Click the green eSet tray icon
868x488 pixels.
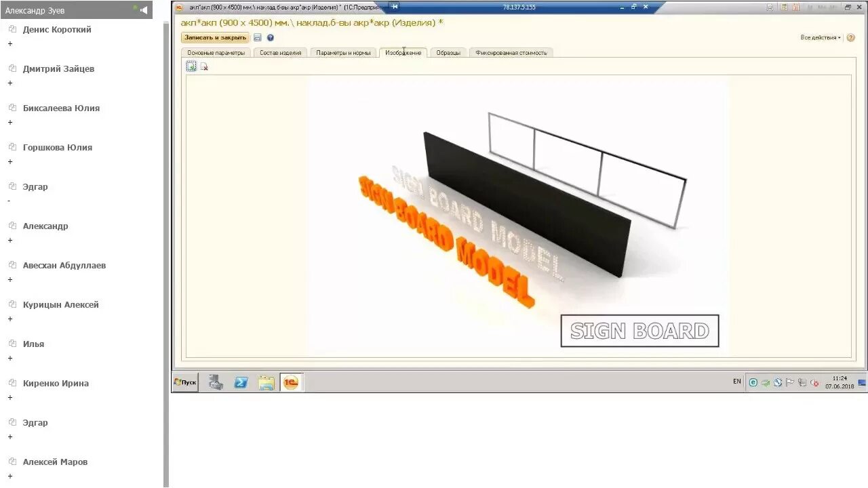point(753,382)
